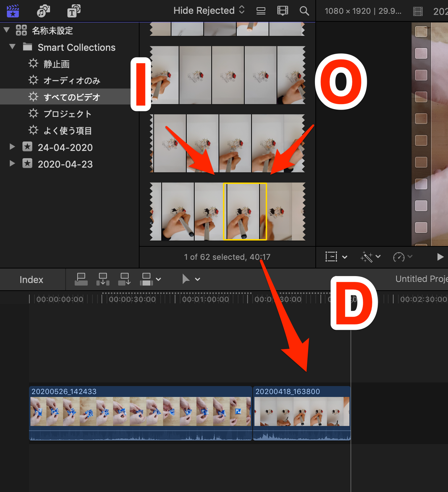Collapse the Smart Collections folder
The width and height of the screenshot is (448, 492).
[x=12, y=47]
